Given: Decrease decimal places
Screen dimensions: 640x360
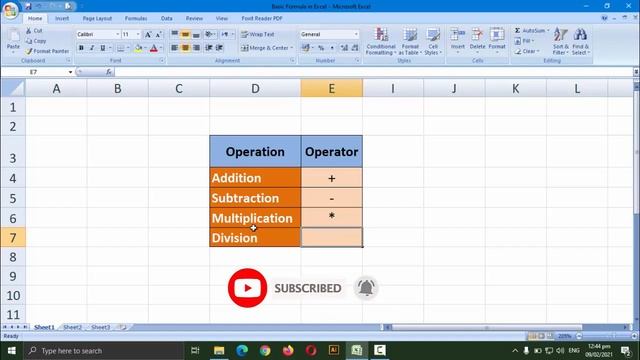Looking at the screenshot, I should (x=355, y=48).
